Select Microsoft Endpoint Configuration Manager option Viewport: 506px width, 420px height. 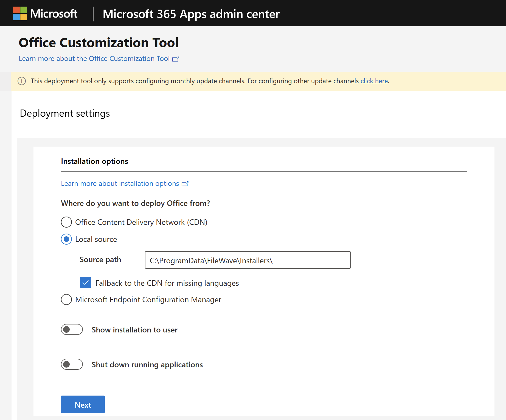click(66, 299)
